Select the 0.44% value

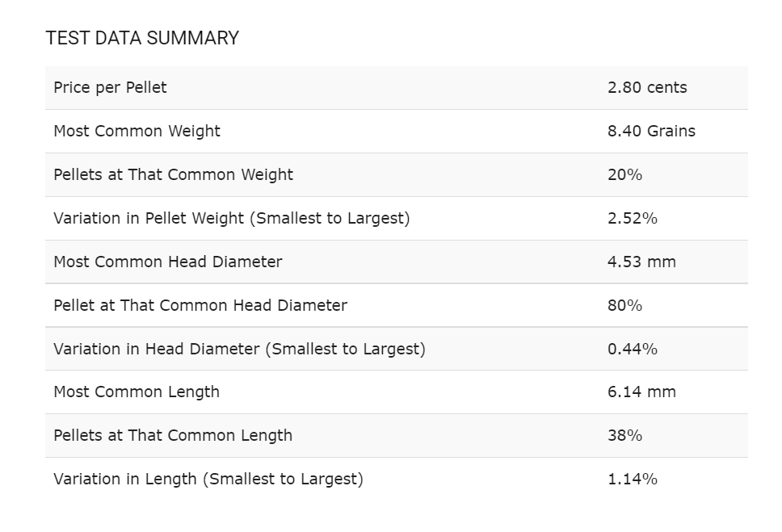[x=632, y=349]
